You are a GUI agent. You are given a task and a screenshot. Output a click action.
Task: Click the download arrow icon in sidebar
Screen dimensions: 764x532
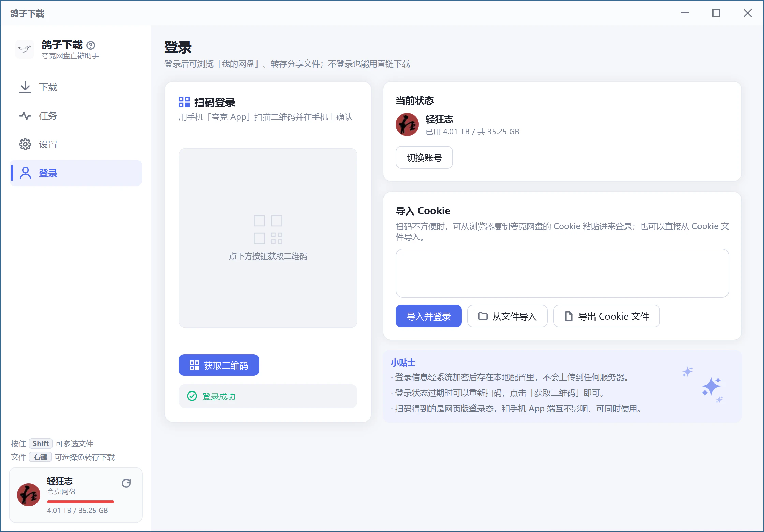(25, 87)
